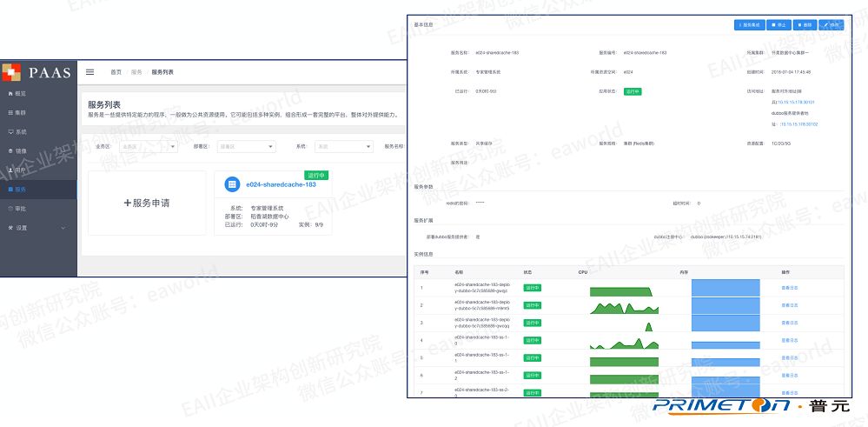The height and width of the screenshot is (427, 868).
Task: Click the 停止 button in the detail window
Action: (x=779, y=25)
